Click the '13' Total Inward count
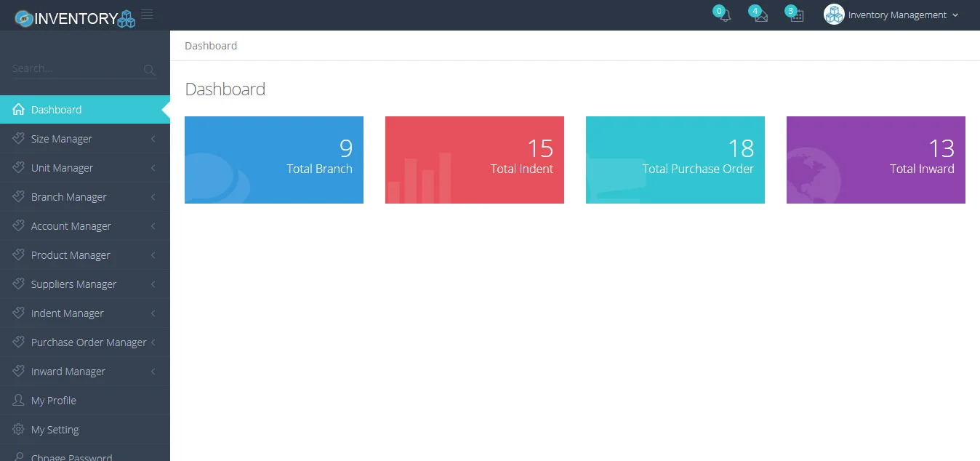 tap(941, 148)
